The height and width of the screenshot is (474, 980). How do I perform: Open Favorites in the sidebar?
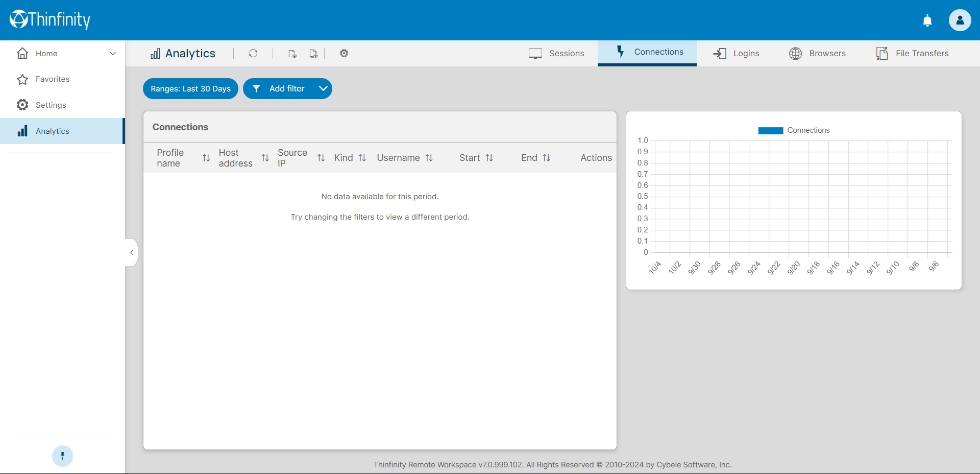click(x=53, y=79)
